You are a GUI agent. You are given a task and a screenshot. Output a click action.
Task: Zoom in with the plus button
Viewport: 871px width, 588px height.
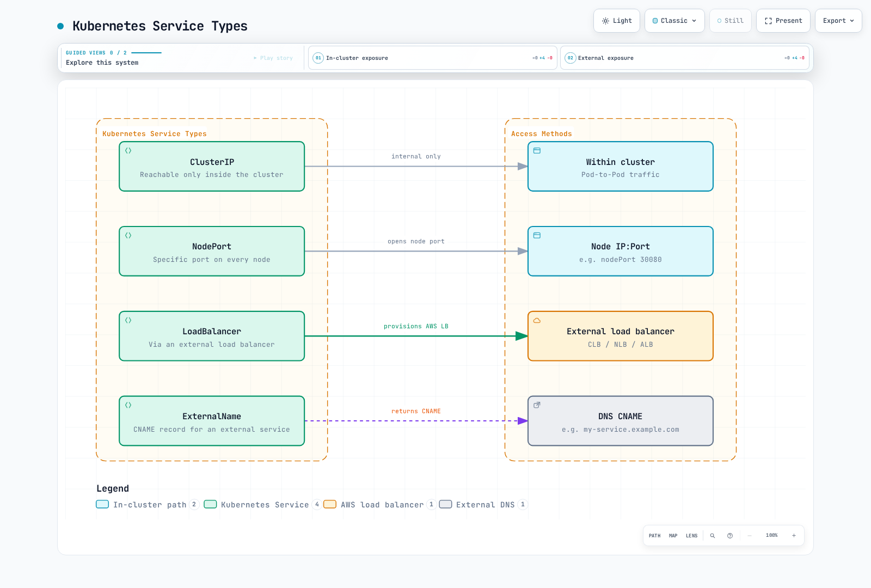tap(794, 536)
